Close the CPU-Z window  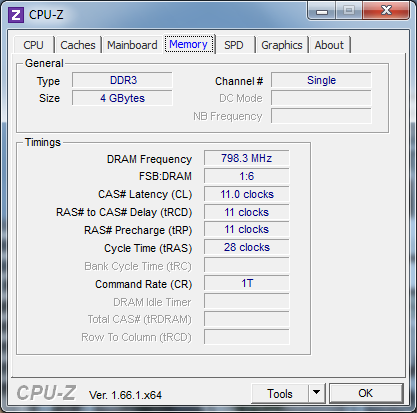386,11
